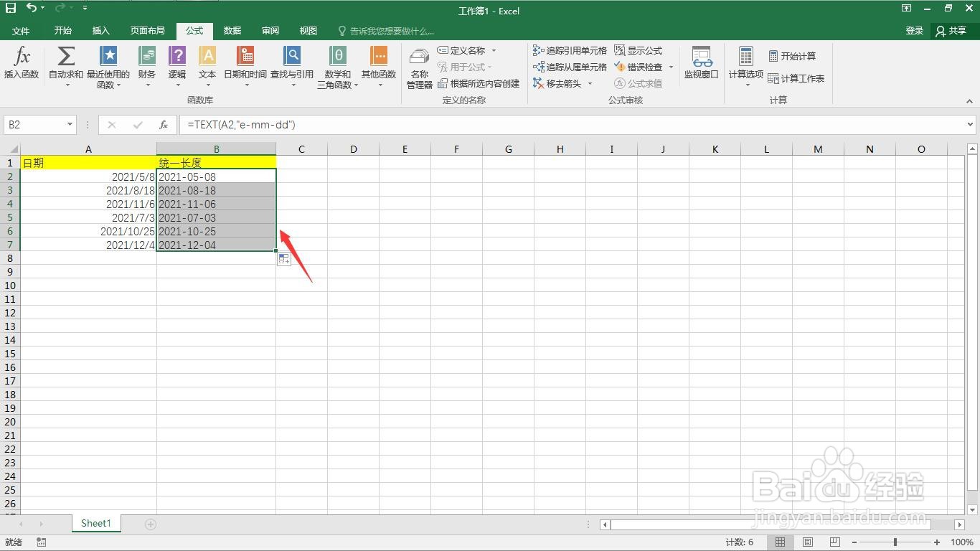This screenshot has height=551, width=980.
Task: Open the Name Manager
Action: point(420,67)
